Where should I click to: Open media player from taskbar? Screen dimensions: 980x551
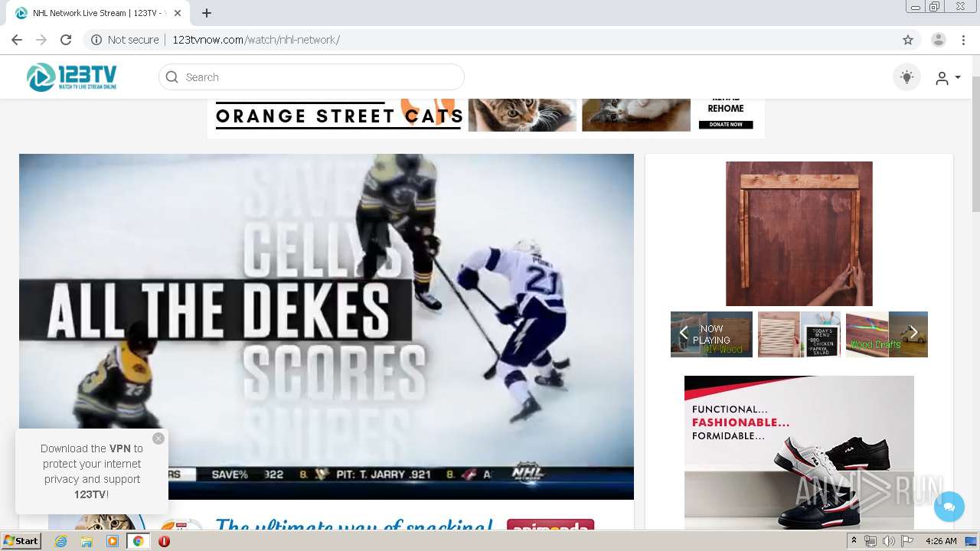pos(113,541)
